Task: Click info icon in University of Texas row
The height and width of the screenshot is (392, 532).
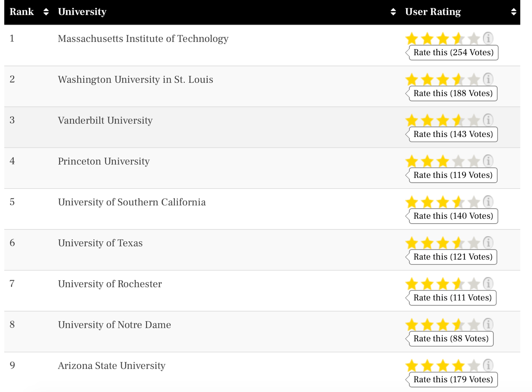Action: click(488, 242)
